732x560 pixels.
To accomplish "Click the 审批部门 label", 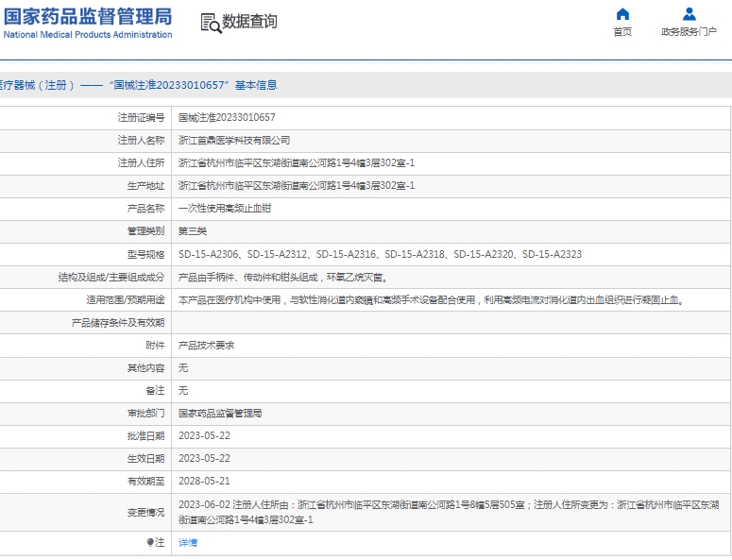I will click(145, 414).
